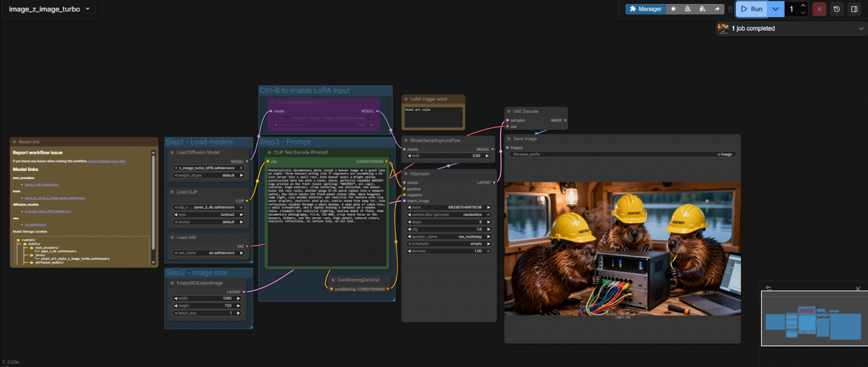Toggle the side panel layout icon
The width and height of the screenshot is (868, 367).
click(x=854, y=9)
